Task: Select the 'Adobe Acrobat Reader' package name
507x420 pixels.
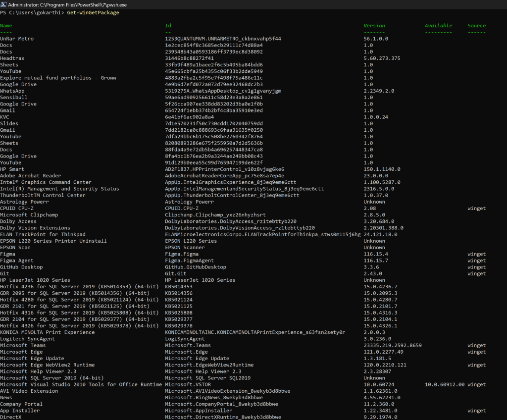Action: [x=30, y=176]
